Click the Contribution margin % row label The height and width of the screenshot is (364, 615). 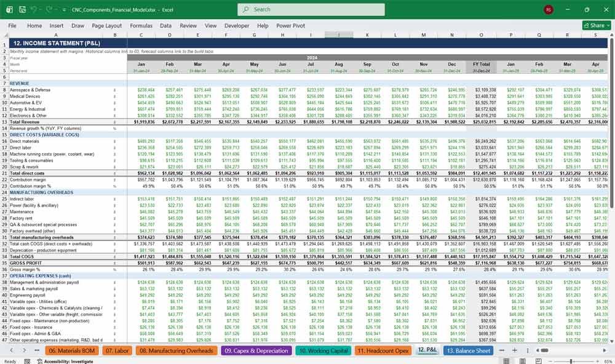pos(30,186)
